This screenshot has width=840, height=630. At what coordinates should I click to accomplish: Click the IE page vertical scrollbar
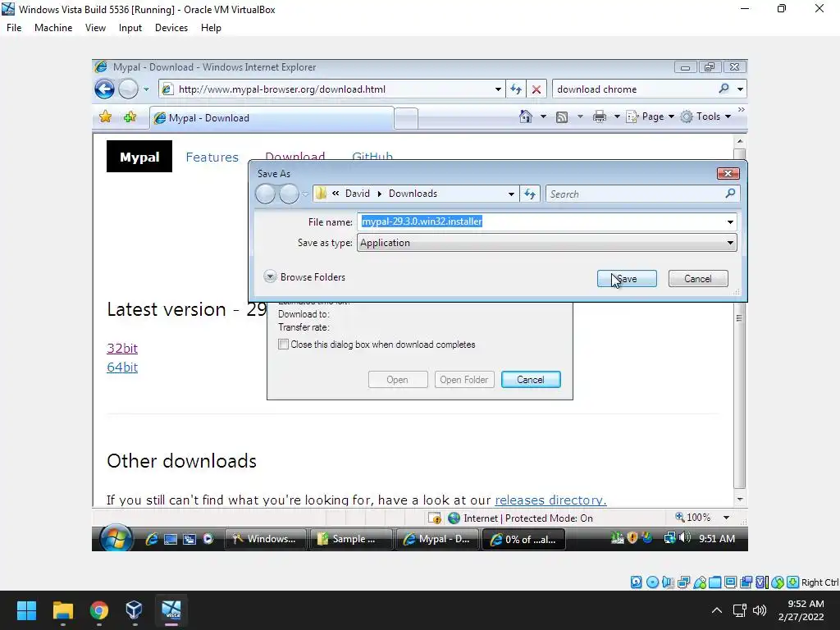click(740, 321)
